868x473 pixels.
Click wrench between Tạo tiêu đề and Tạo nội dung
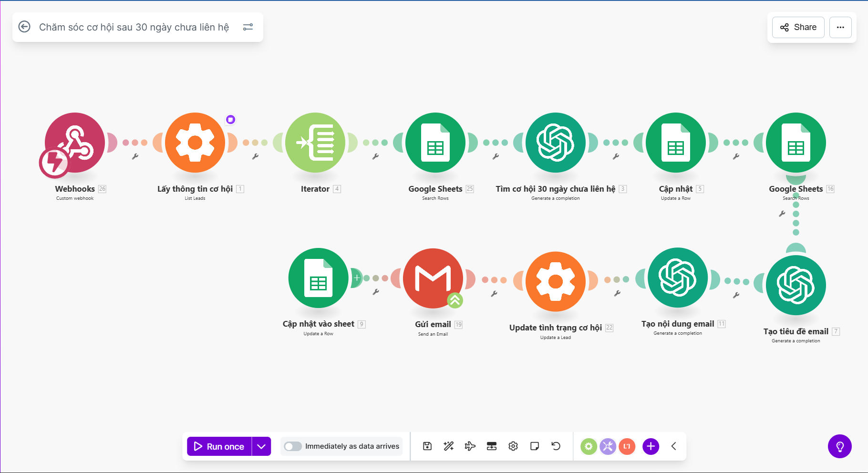(x=736, y=296)
